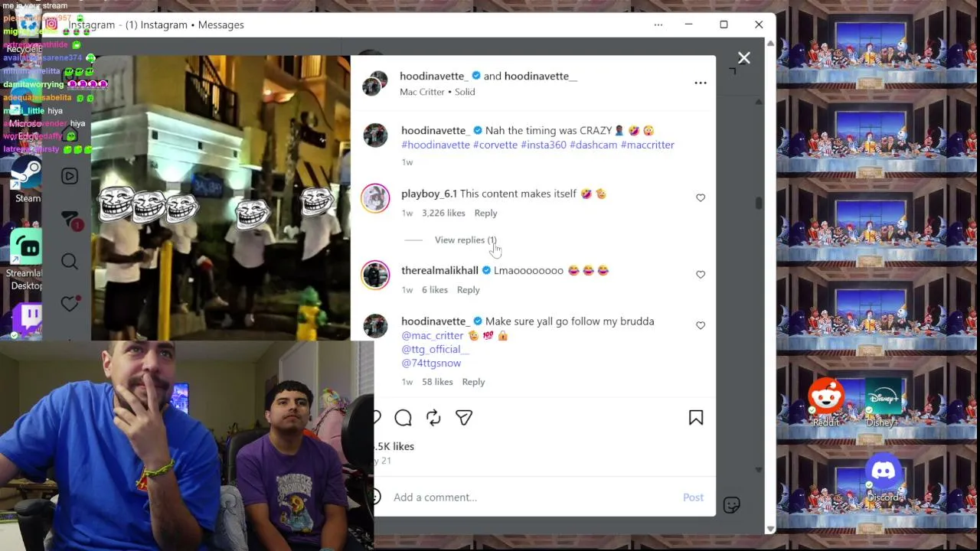Reply to therealmalikhall's comment
The width and height of the screenshot is (980, 551).
pyautogui.click(x=468, y=290)
